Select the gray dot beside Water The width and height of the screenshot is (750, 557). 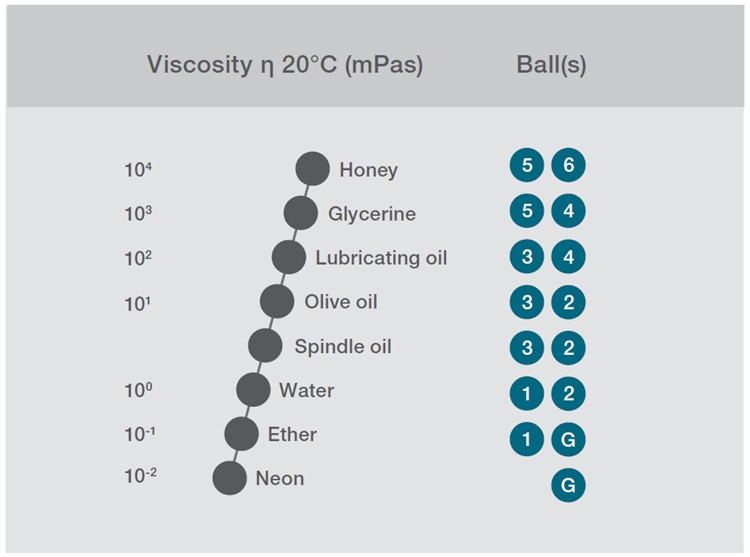253,390
